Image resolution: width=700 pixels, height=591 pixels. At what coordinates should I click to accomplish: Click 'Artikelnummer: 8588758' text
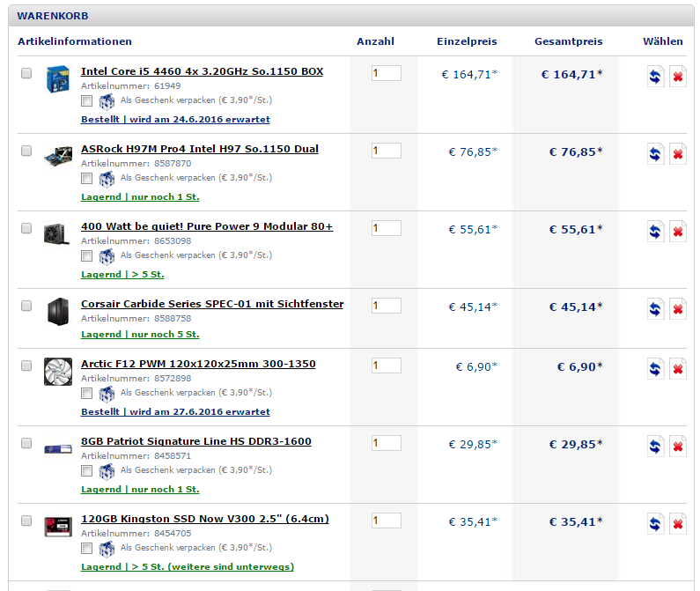[136, 319]
